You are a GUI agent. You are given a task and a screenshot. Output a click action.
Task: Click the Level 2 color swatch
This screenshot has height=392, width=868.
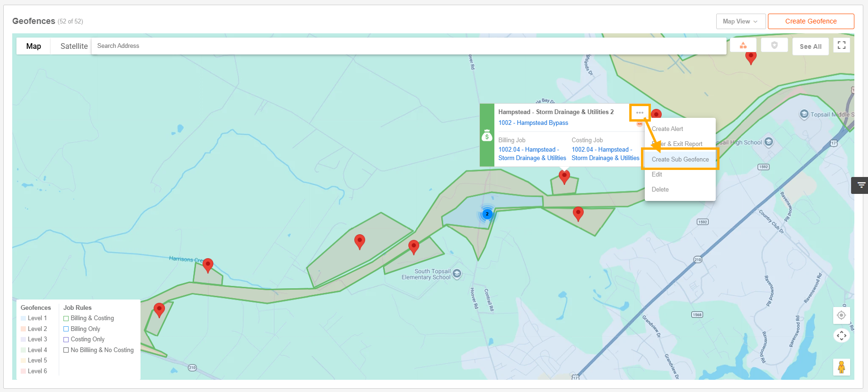tap(23, 329)
